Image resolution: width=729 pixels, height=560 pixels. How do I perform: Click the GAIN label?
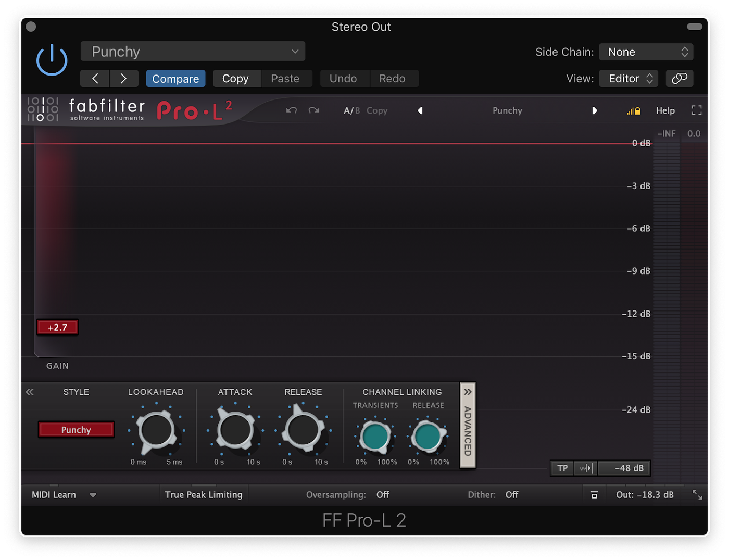(57, 366)
